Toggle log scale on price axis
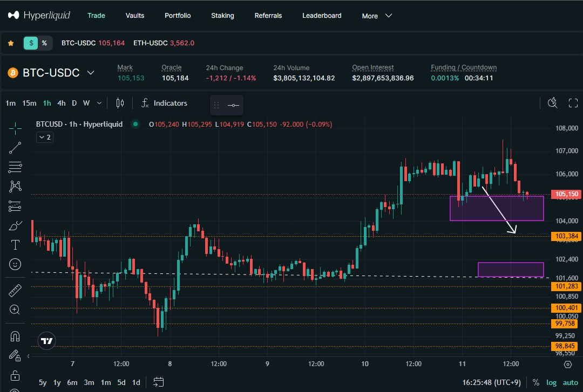This screenshot has width=583, height=392. coord(551,382)
